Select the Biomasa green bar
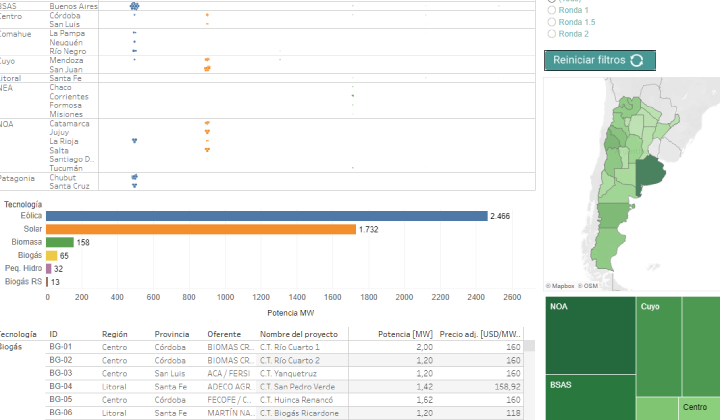Image resolution: width=720 pixels, height=420 pixels. [60, 242]
